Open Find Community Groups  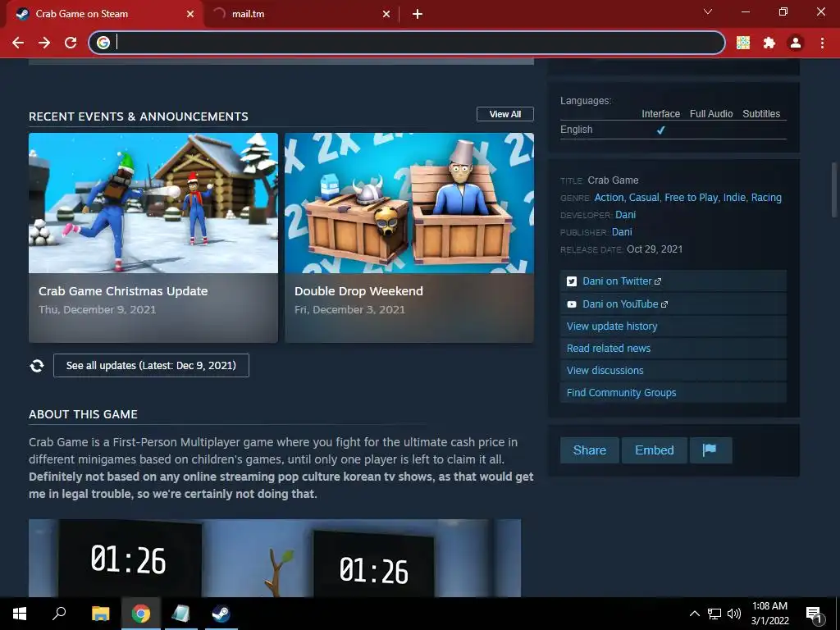(673, 393)
